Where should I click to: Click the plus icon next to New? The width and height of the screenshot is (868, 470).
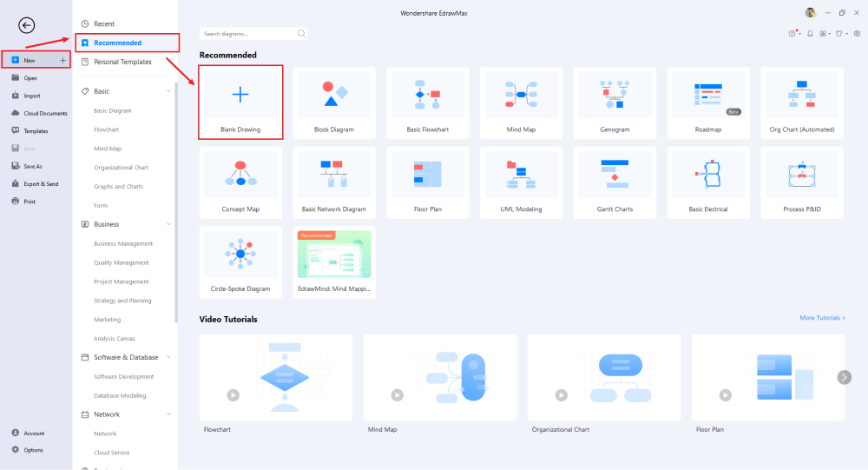pos(62,61)
